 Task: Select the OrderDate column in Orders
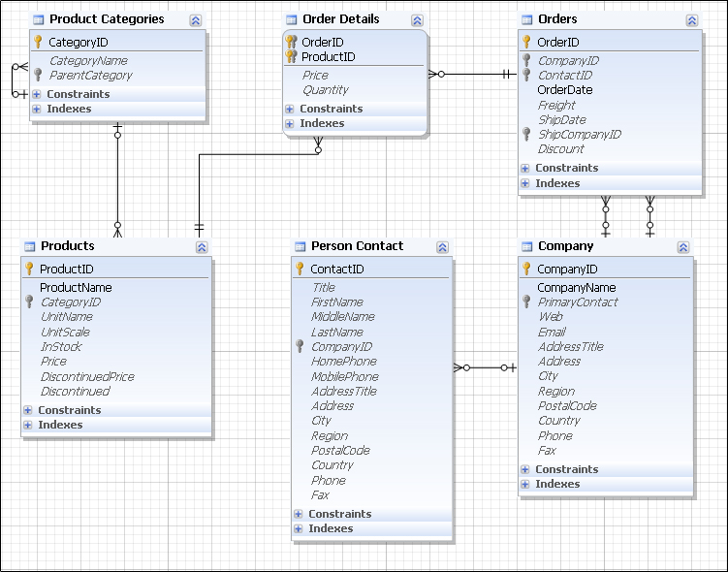(564, 90)
